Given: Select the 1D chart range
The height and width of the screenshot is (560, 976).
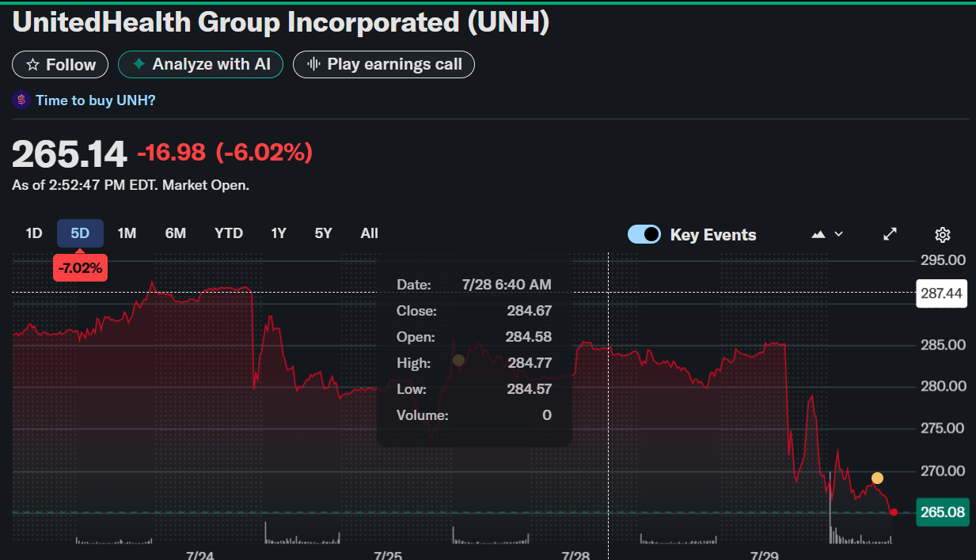Looking at the screenshot, I should point(34,233).
